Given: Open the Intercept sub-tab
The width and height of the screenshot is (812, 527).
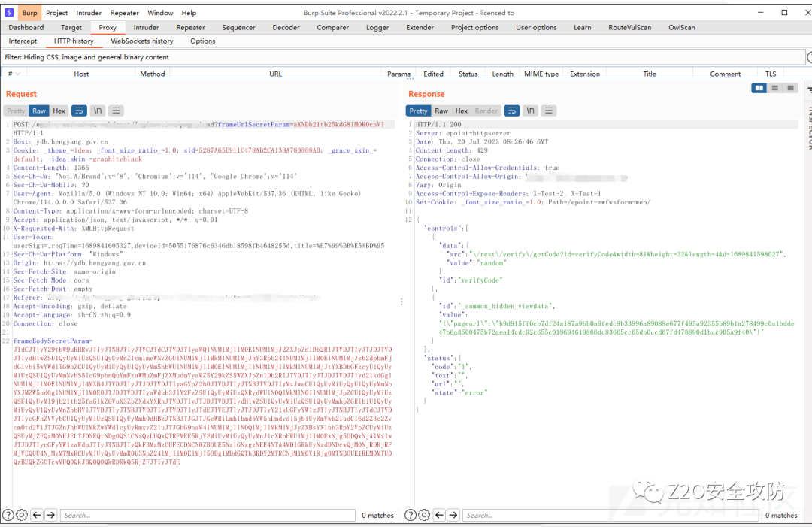Looking at the screenshot, I should pos(23,41).
